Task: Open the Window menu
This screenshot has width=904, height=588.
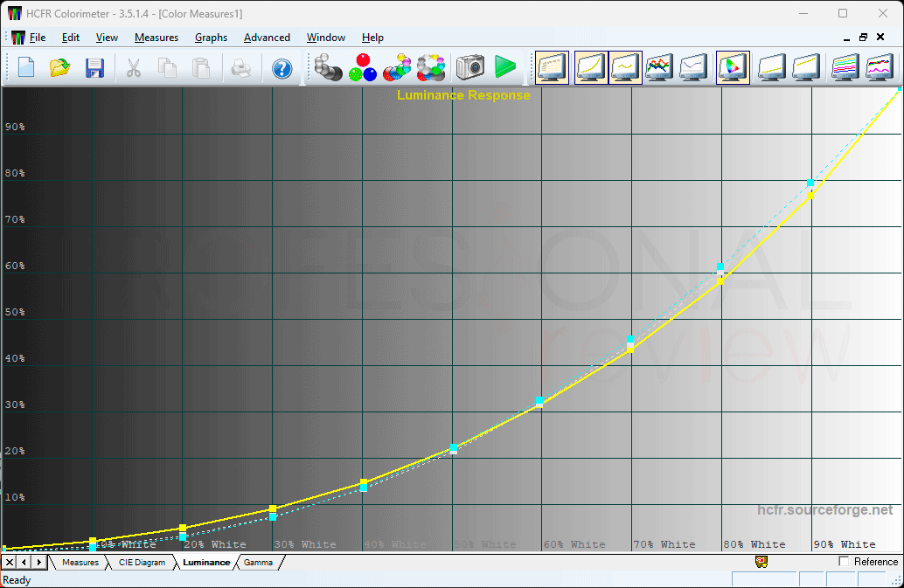Action: 326,38
